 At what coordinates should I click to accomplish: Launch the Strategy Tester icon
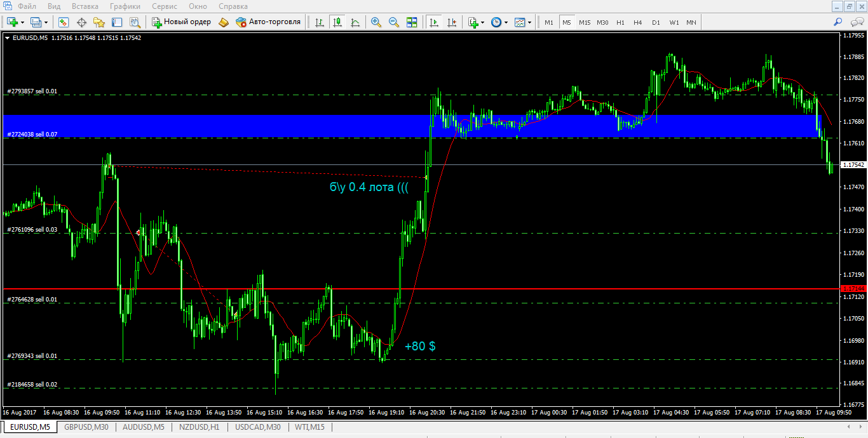pyautogui.click(x=135, y=22)
